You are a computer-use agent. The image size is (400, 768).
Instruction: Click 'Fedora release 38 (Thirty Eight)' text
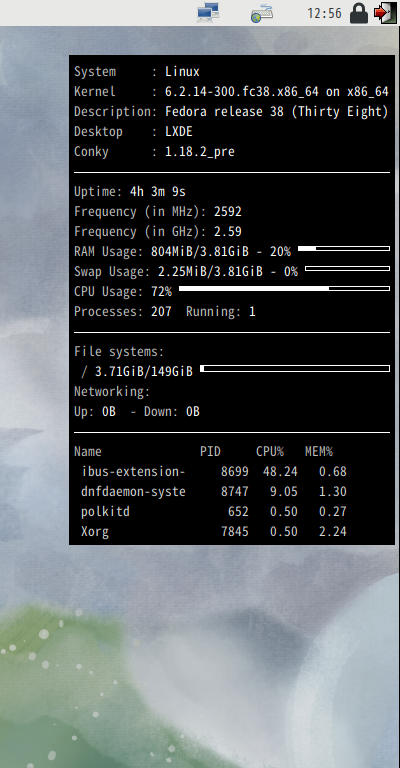coord(277,112)
